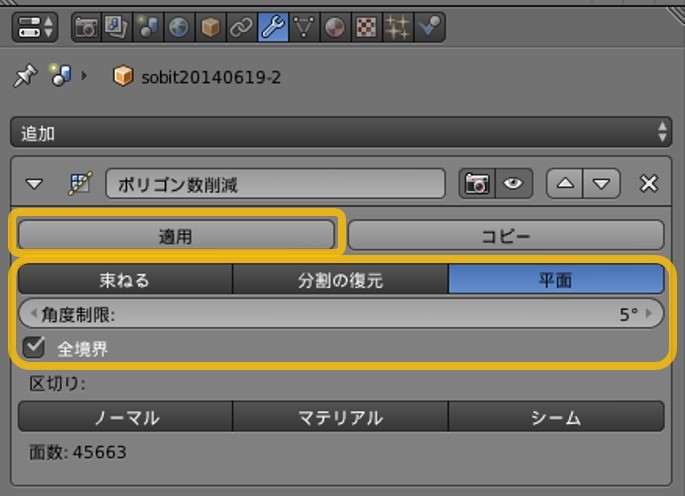Collapse the ポリゴン数削減 modifier panel
Viewport: 685px width, 496px height.
[x=35, y=184]
